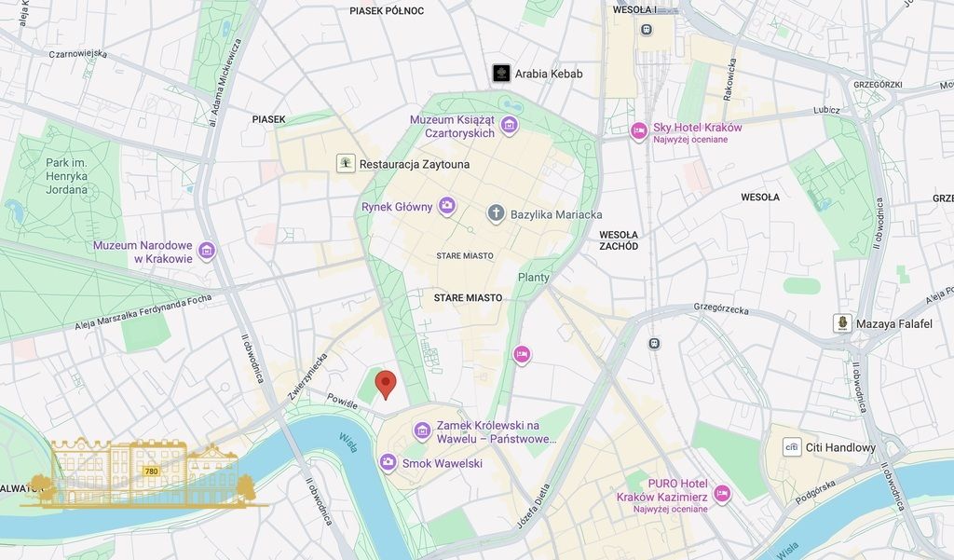Click the Citi Handlowy bank icon
This screenshot has width=954, height=560.
792,446
